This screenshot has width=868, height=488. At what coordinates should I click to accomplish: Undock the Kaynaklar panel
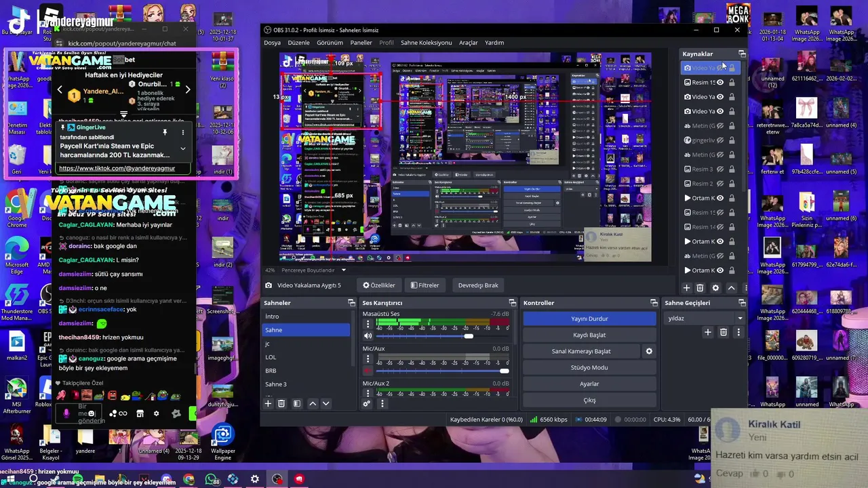pos(742,54)
